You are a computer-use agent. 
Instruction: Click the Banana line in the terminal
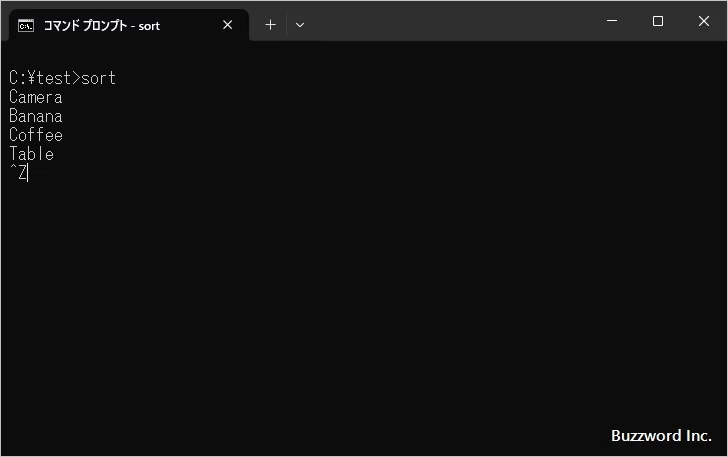pos(35,116)
